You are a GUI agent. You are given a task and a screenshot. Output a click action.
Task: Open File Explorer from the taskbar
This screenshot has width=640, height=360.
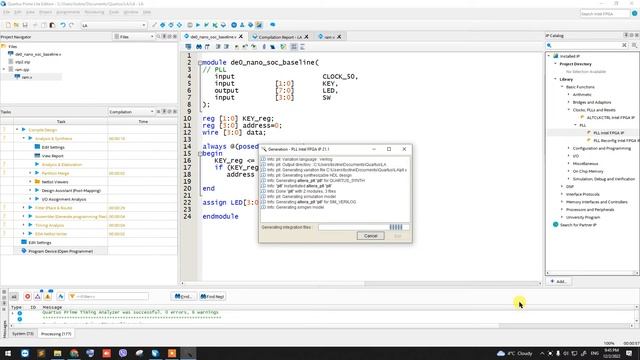tap(58, 353)
